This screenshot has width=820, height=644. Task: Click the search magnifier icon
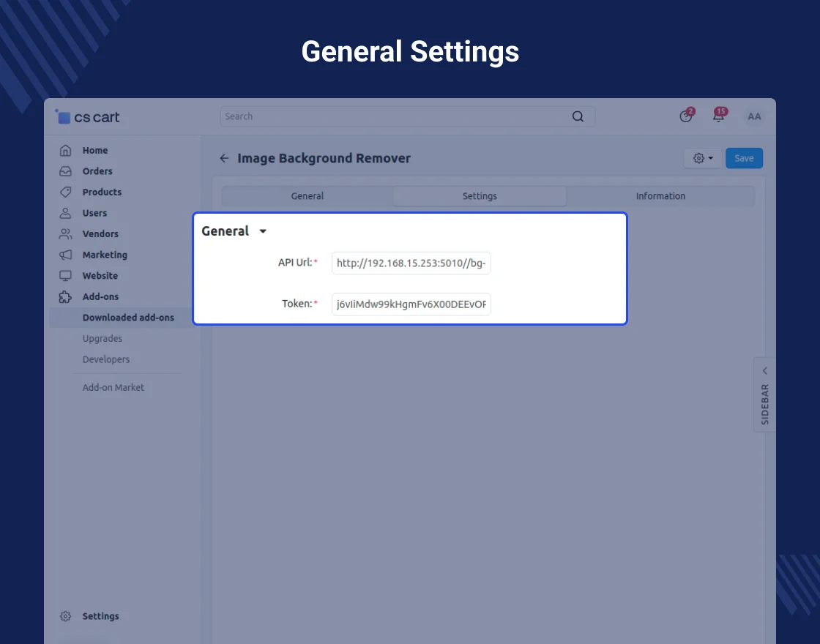point(578,116)
